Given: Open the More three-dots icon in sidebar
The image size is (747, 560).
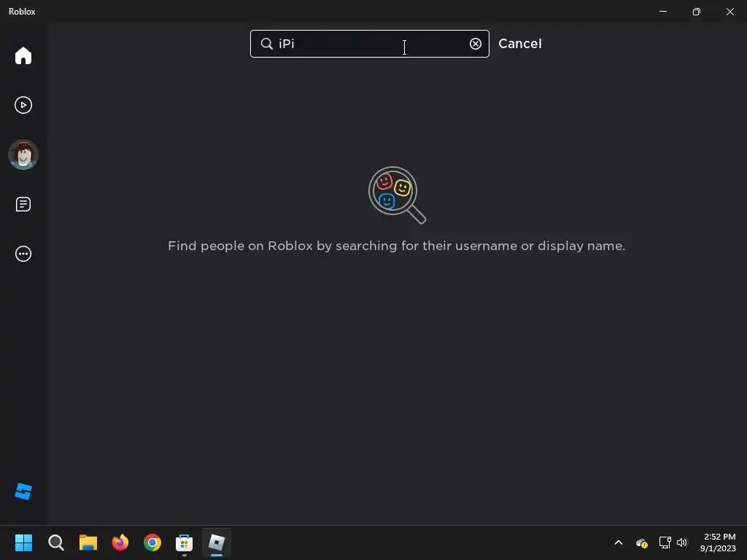Looking at the screenshot, I should pyautogui.click(x=23, y=254).
